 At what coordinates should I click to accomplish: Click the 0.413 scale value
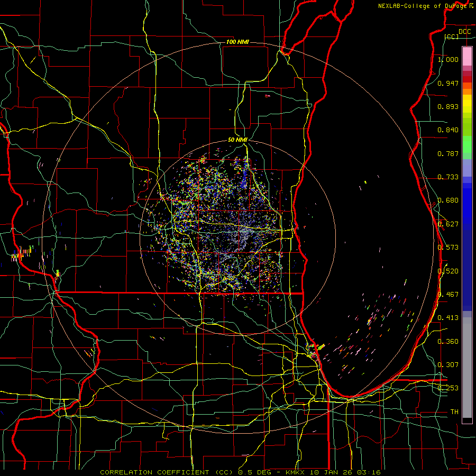[448, 318]
